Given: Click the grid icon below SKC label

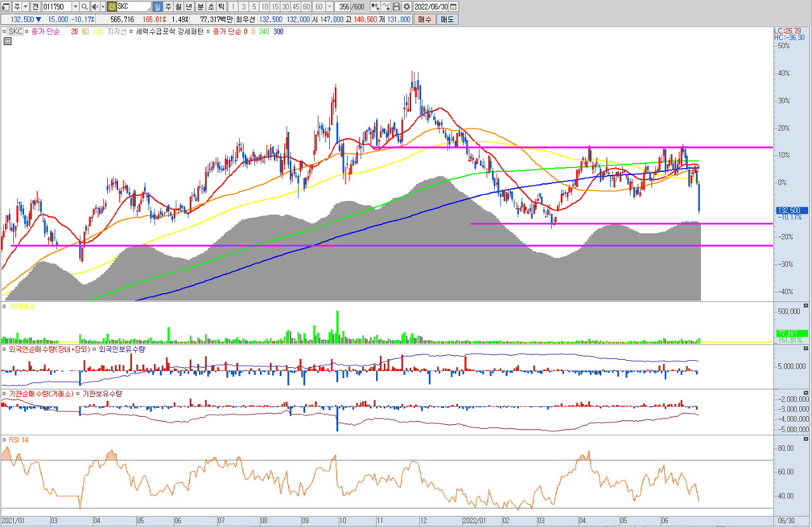Looking at the screenshot, I should pos(8,42).
